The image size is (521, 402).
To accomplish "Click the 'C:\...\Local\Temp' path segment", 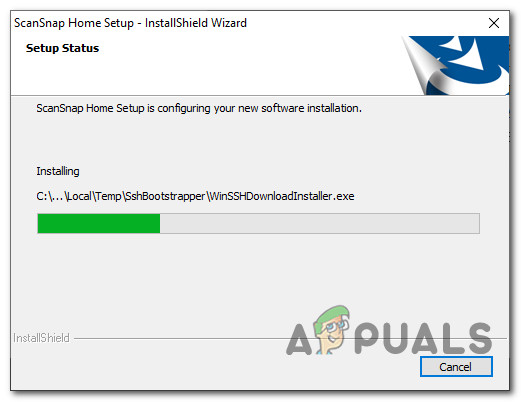I will pyautogui.click(x=79, y=196).
